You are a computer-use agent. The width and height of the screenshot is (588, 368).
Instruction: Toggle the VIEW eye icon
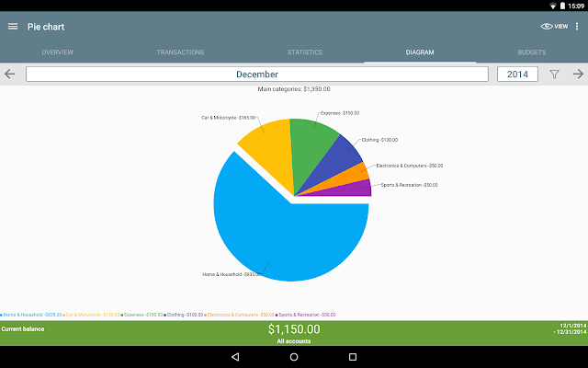coord(554,27)
